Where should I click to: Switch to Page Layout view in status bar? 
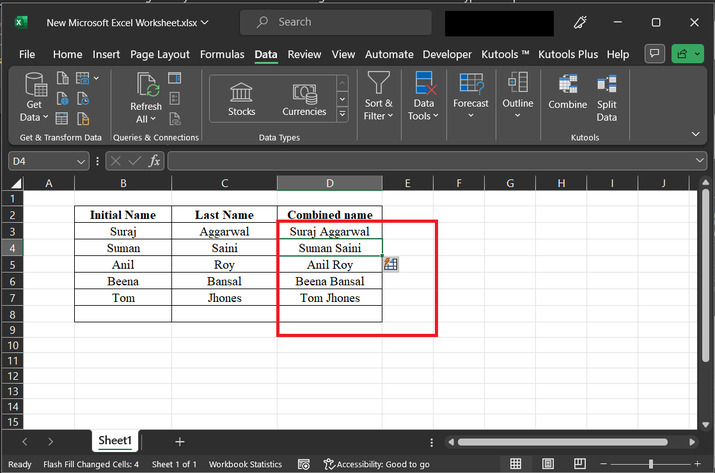[547, 464]
